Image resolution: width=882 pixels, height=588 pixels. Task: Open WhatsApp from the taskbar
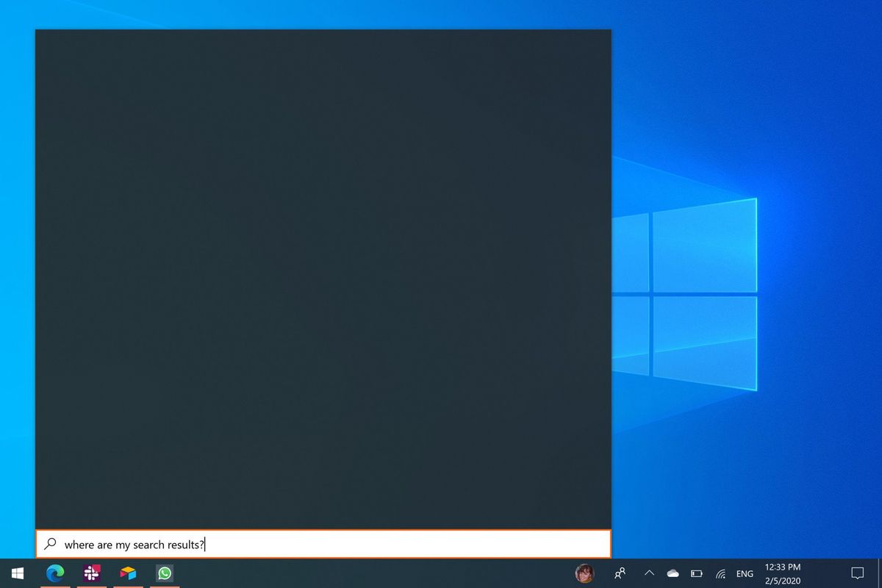click(x=165, y=573)
